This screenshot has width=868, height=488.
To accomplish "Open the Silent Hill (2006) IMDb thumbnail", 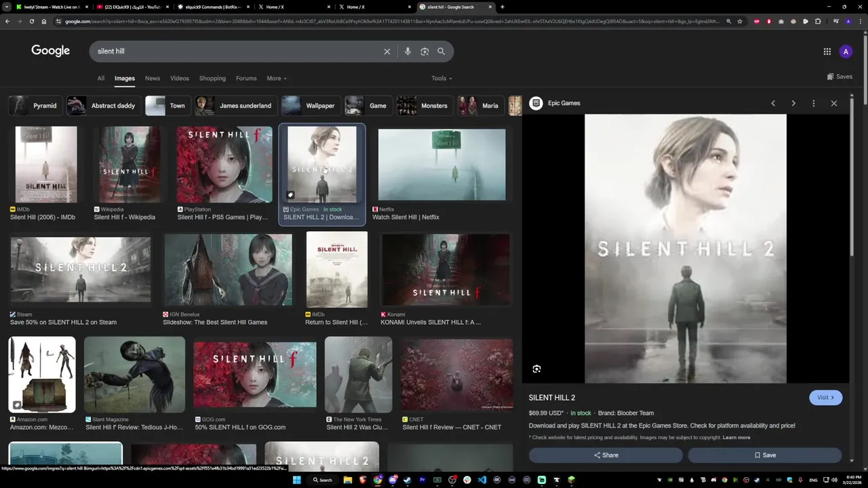I will pyautogui.click(x=46, y=164).
